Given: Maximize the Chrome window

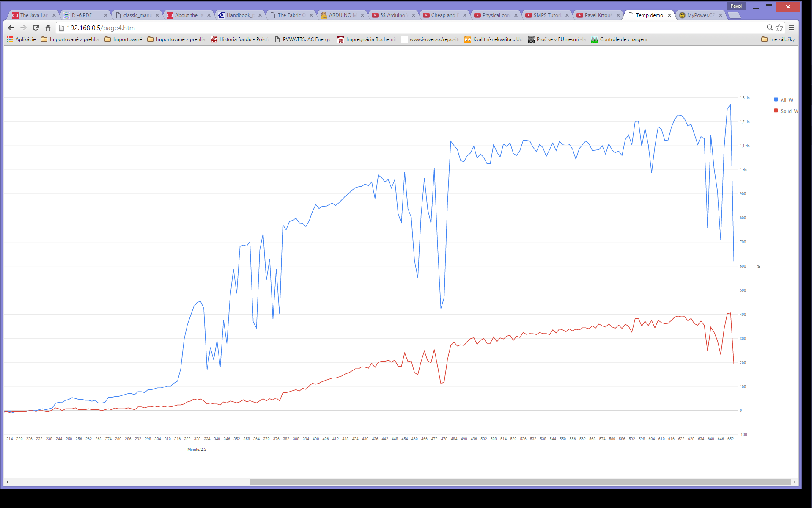Looking at the screenshot, I should pos(769,7).
